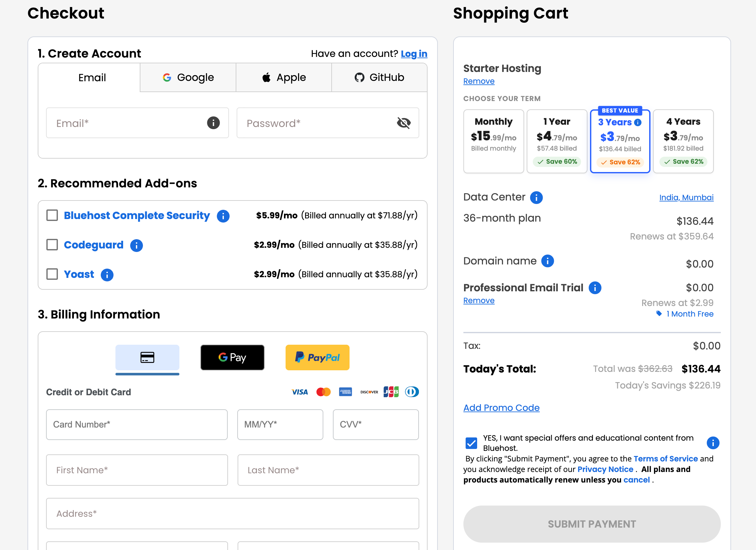Remove Professional Email Trial from cart
Viewport: 756px width, 550px height.
click(479, 300)
